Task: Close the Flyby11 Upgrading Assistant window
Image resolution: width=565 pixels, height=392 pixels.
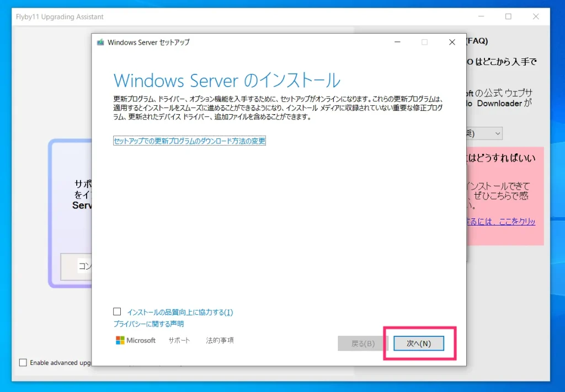Action: coord(536,17)
